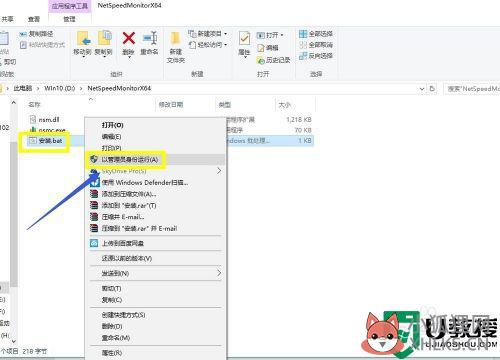The image size is (500, 360).
Task: Click the Move to (移动到) ribbon icon
Action: click(x=84, y=38)
